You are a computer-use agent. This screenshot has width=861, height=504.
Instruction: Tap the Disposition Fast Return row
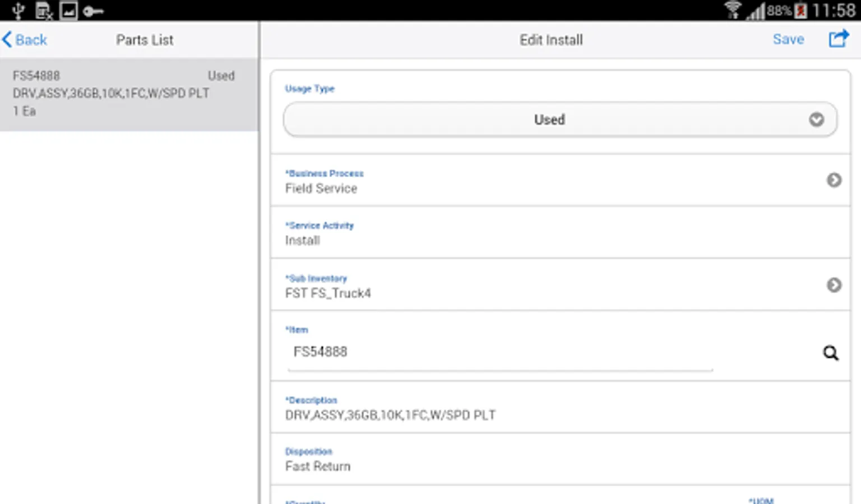(560, 459)
